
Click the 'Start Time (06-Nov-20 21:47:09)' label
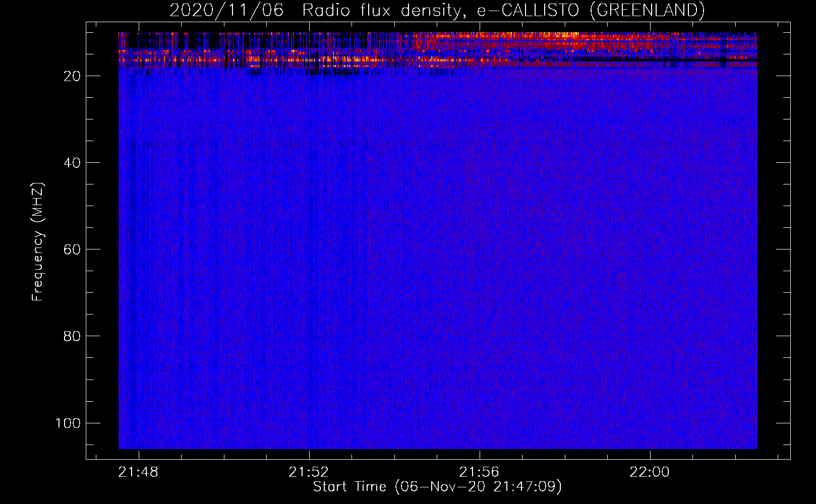[x=437, y=487]
